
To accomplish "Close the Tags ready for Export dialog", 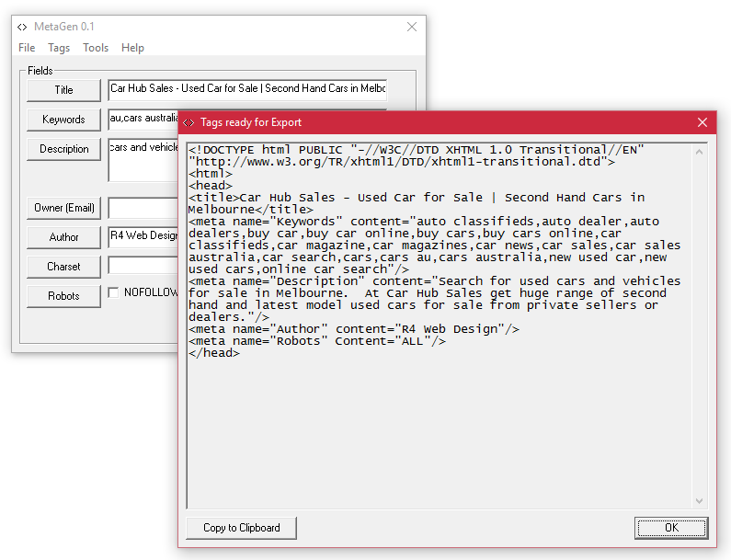I will 702,122.
